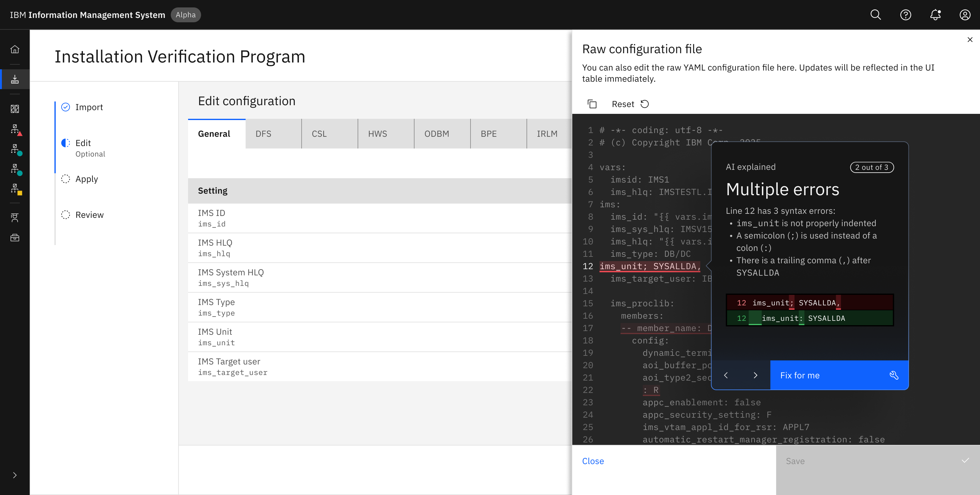980x495 pixels.
Task: Click line 17 member_name in editor
Action: point(666,328)
